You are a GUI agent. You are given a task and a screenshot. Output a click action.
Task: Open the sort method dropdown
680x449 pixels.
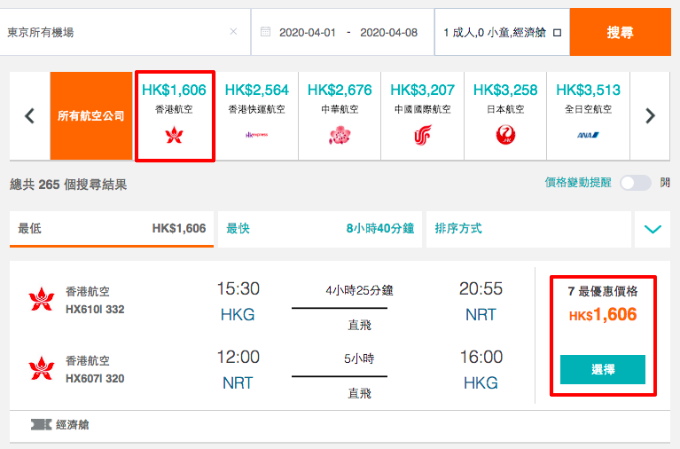(x=529, y=229)
